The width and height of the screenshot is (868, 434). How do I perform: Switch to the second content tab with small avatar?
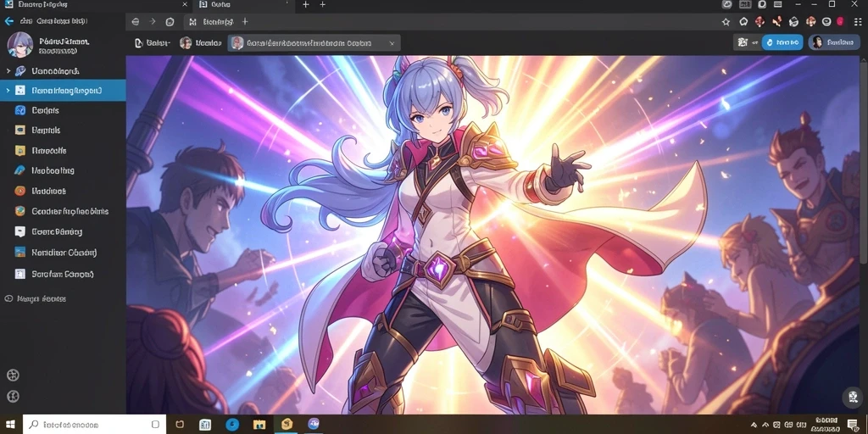[x=200, y=42]
